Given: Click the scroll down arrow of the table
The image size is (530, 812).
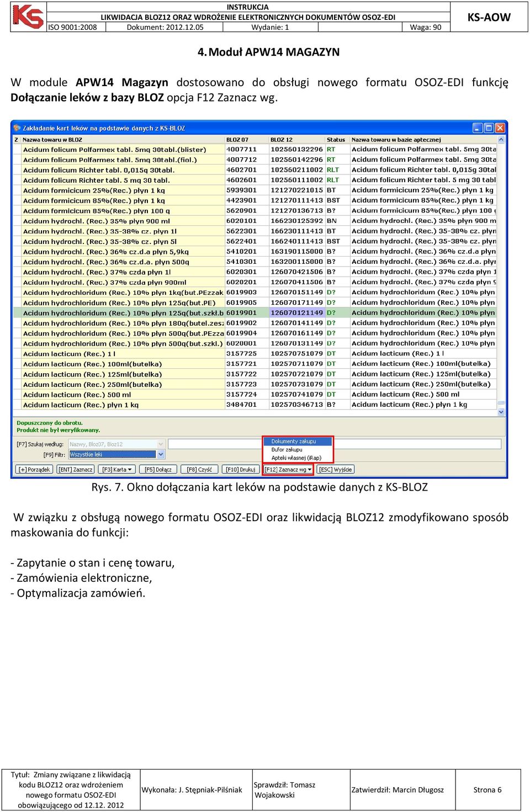Looking at the screenshot, I should pos(501,412).
